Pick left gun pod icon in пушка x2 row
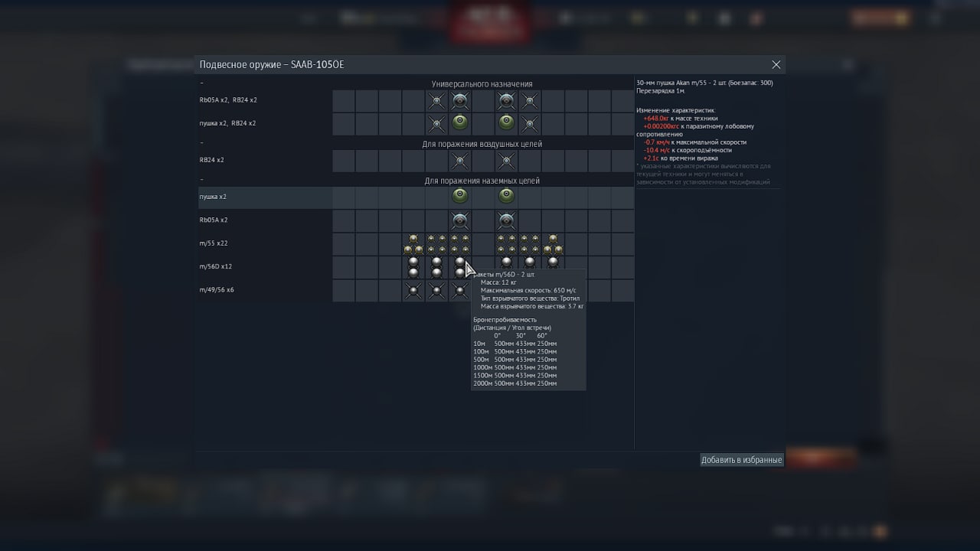The width and height of the screenshot is (980, 551). (x=460, y=197)
